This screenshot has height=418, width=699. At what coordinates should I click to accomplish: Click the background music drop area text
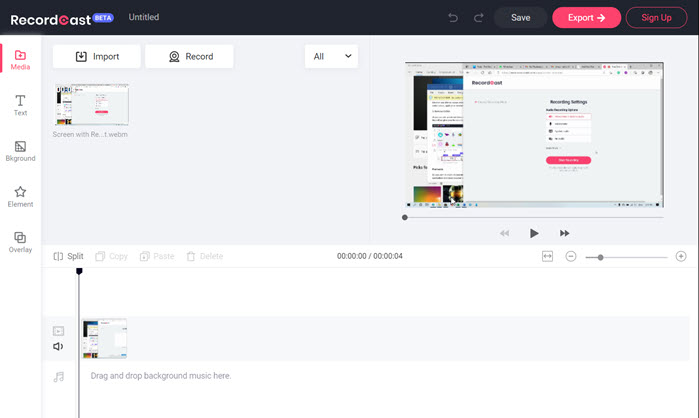click(161, 376)
